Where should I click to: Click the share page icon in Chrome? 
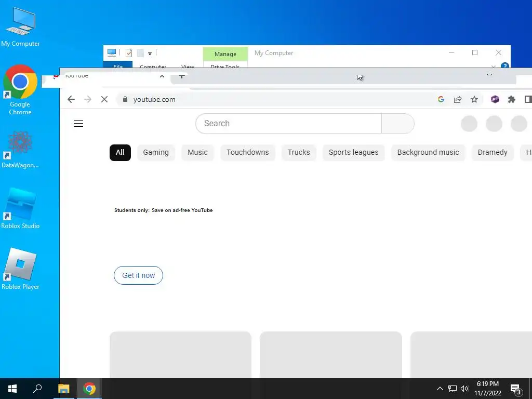click(x=458, y=99)
